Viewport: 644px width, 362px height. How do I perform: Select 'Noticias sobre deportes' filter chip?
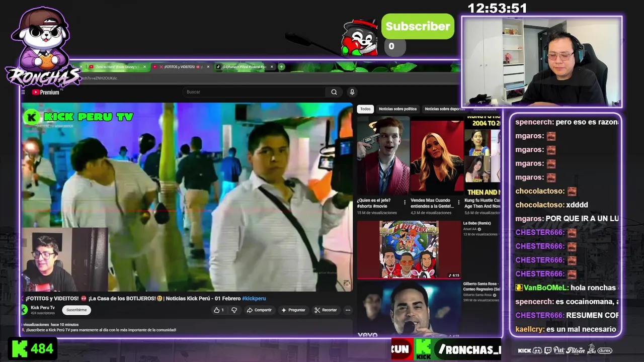click(x=445, y=109)
